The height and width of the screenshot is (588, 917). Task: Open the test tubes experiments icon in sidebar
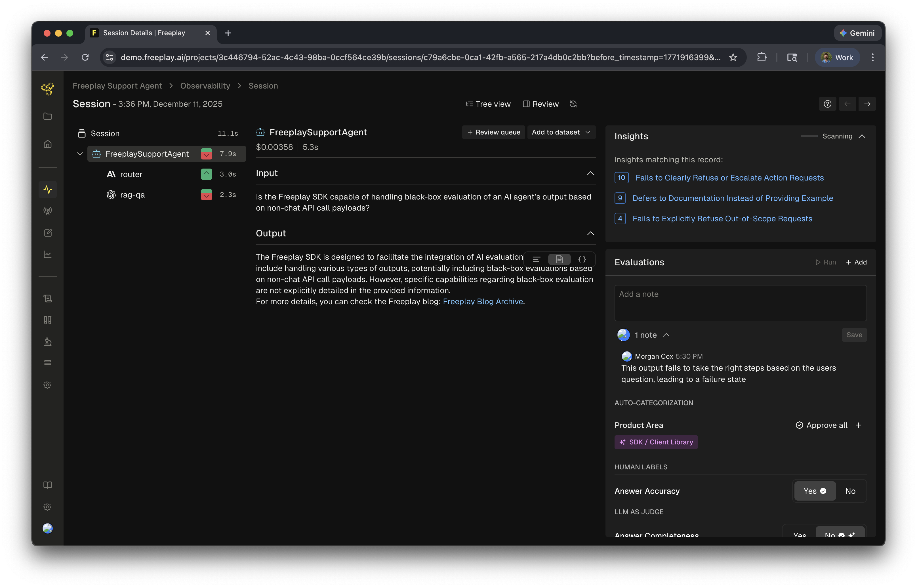pyautogui.click(x=48, y=320)
